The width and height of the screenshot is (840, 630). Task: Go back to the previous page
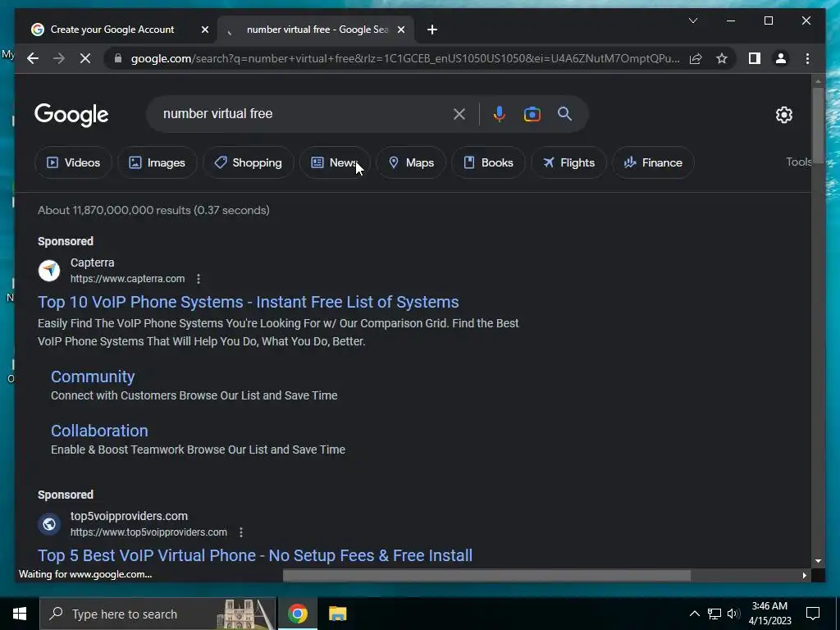[x=33, y=58]
